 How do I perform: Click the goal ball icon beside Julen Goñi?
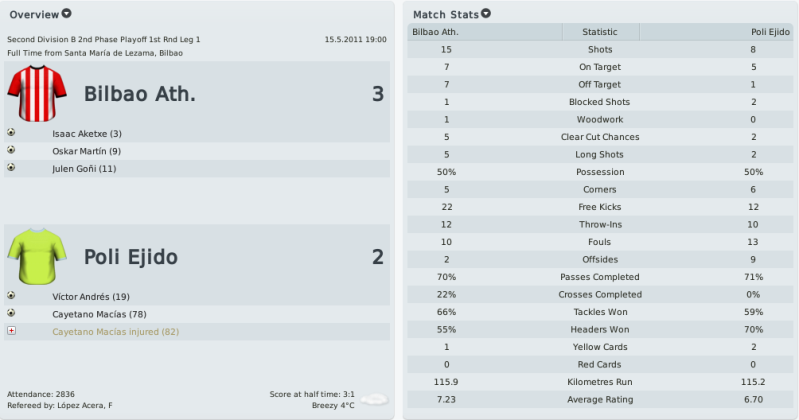(11, 167)
